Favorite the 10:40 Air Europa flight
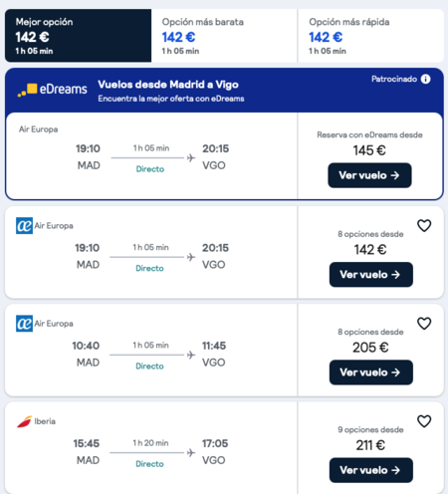Viewport: 448px width, 494px height. point(424,324)
